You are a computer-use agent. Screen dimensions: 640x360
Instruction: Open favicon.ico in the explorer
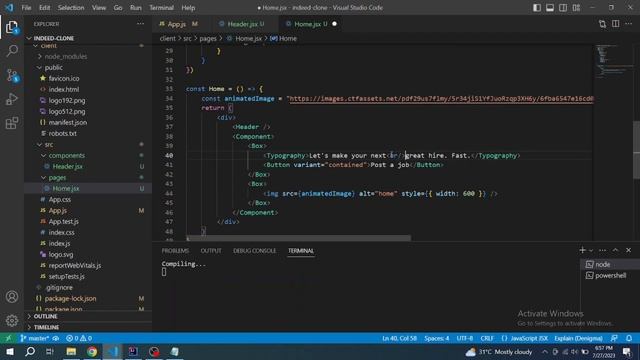pos(88,78)
